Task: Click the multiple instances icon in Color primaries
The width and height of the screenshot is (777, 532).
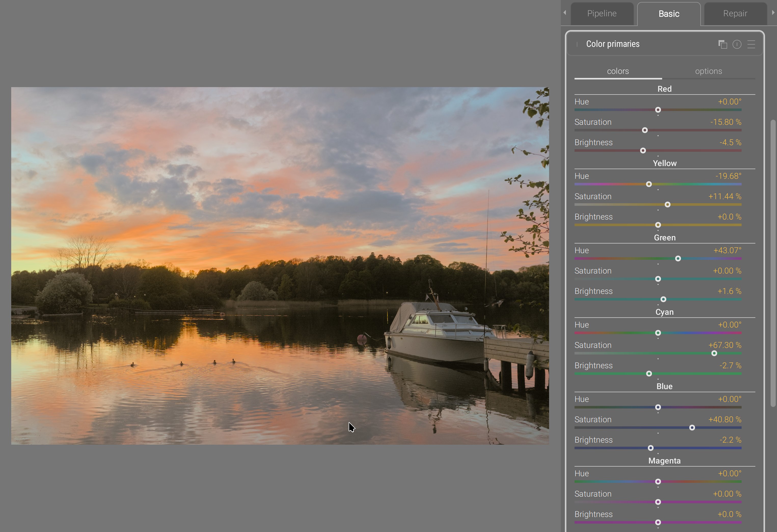Action: (723, 44)
